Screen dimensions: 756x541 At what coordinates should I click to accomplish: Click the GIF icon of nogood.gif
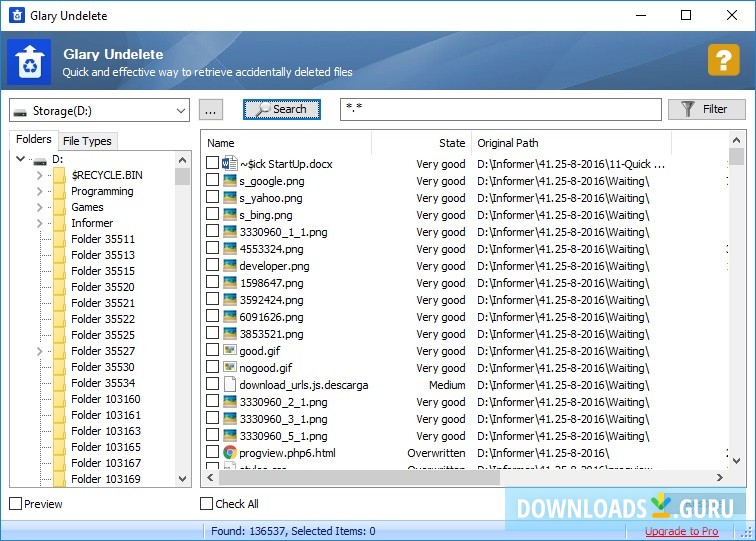(x=230, y=367)
